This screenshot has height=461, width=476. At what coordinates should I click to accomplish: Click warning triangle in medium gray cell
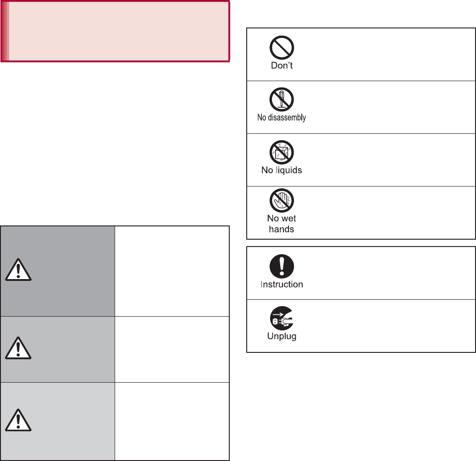[17, 350]
